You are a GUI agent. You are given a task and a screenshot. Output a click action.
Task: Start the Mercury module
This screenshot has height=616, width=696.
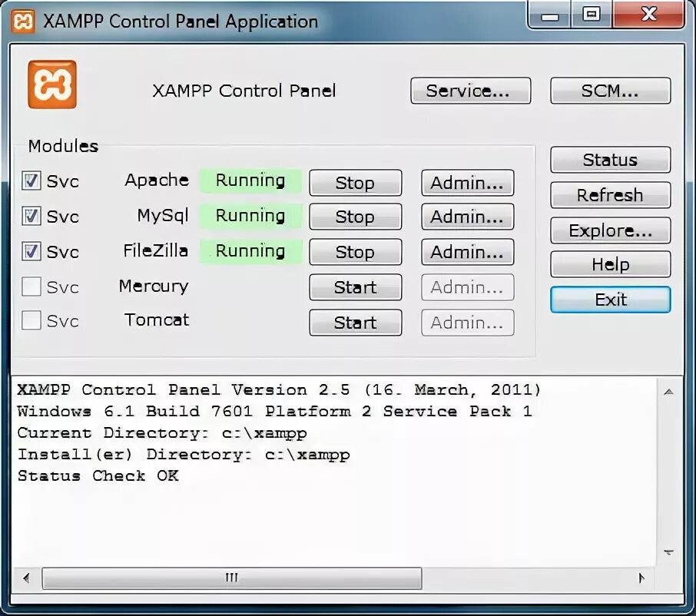point(356,287)
